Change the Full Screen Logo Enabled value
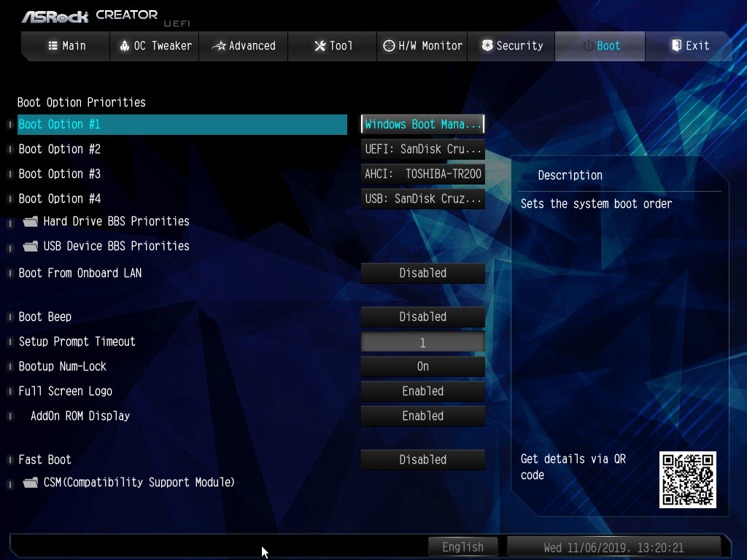This screenshot has width=747, height=560. pyautogui.click(x=422, y=392)
